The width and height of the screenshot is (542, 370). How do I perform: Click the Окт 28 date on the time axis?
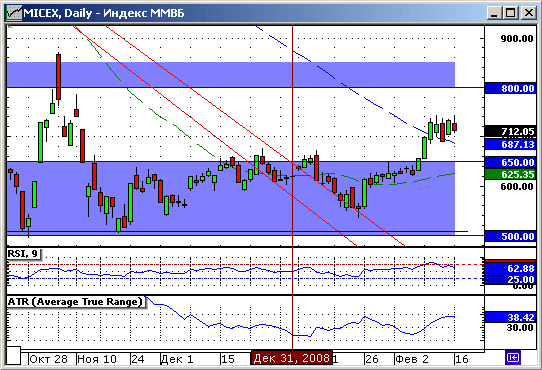pos(48,359)
